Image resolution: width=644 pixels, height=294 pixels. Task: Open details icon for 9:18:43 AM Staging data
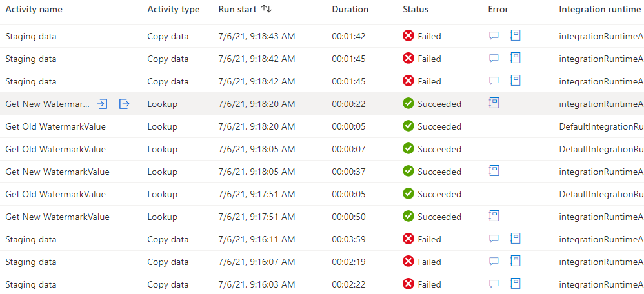[516, 35]
